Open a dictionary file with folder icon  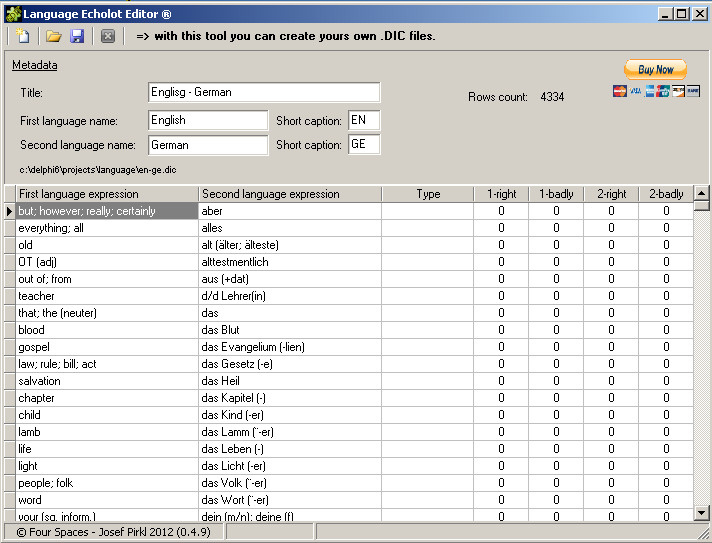[x=54, y=36]
